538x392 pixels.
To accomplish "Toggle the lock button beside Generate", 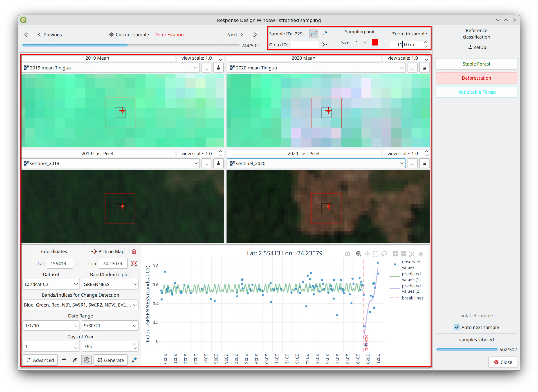I will click(x=86, y=360).
